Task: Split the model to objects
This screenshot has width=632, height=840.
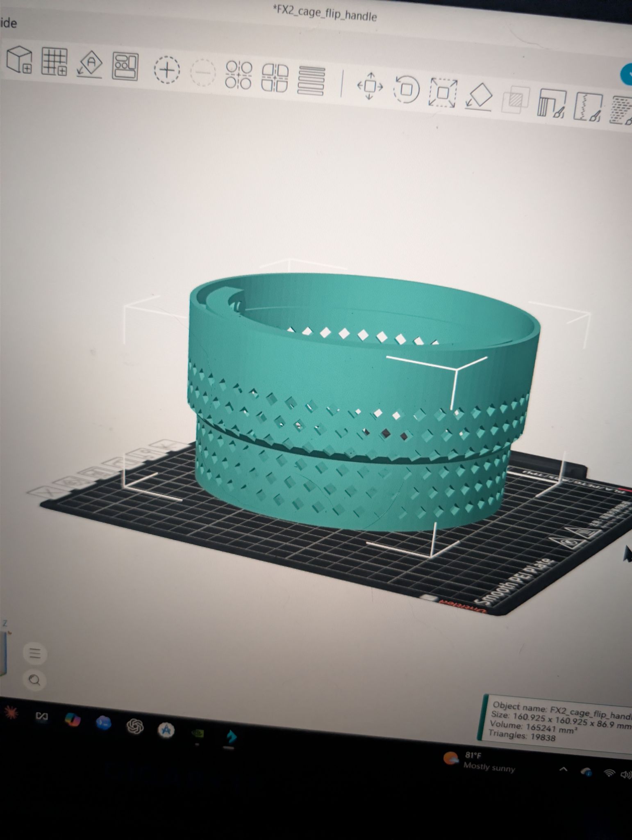Action: pos(239,75)
